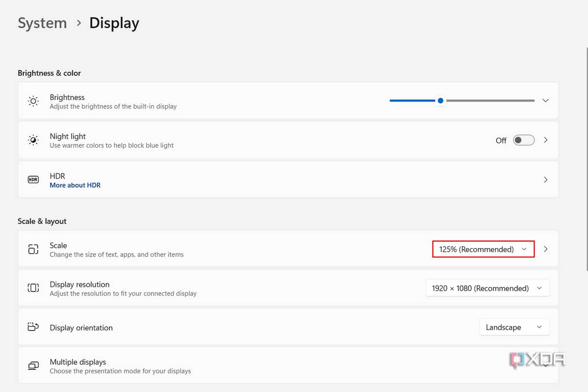This screenshot has width=588, height=392.
Task: Open the More about HDR link
Action: coord(75,185)
